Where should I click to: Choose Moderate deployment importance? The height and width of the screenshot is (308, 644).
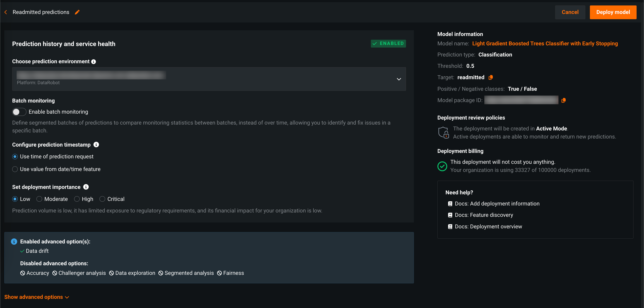[39, 199]
